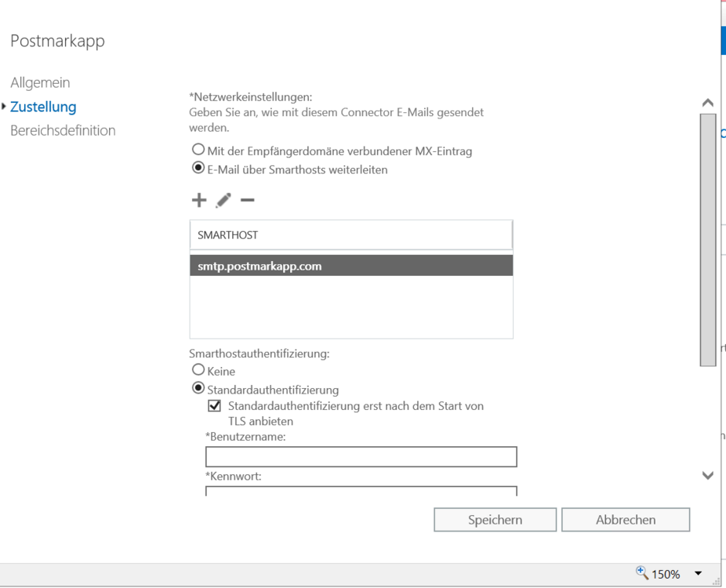Switch to the Allgemein section
Viewport: 726px width, 588px height.
point(40,82)
